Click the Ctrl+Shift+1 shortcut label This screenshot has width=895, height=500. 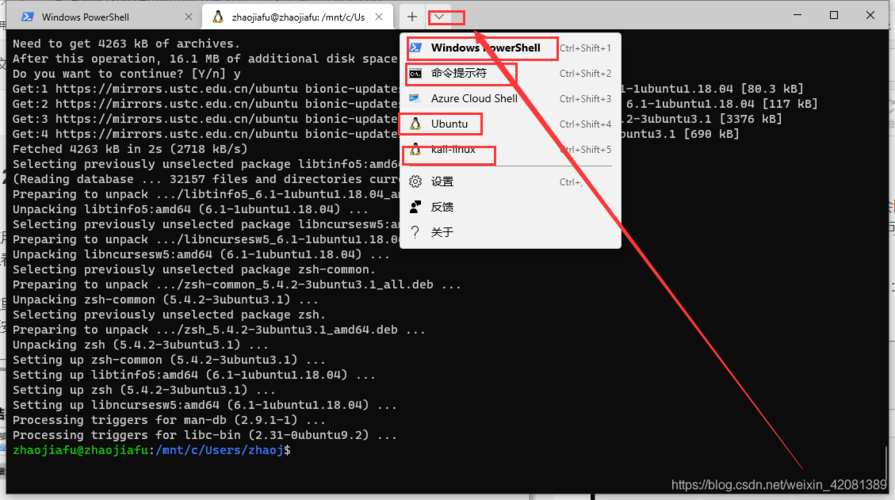[x=585, y=48]
